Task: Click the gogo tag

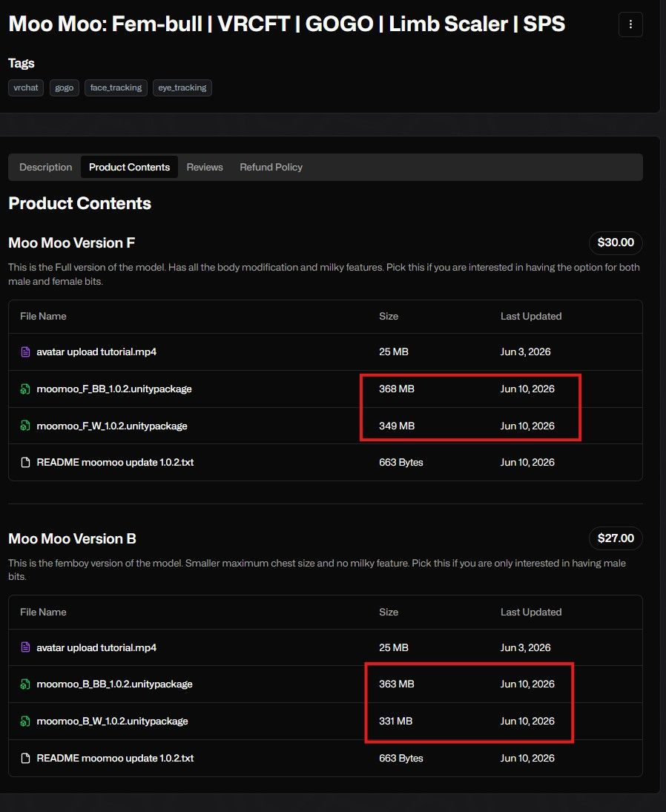Action: click(x=65, y=88)
